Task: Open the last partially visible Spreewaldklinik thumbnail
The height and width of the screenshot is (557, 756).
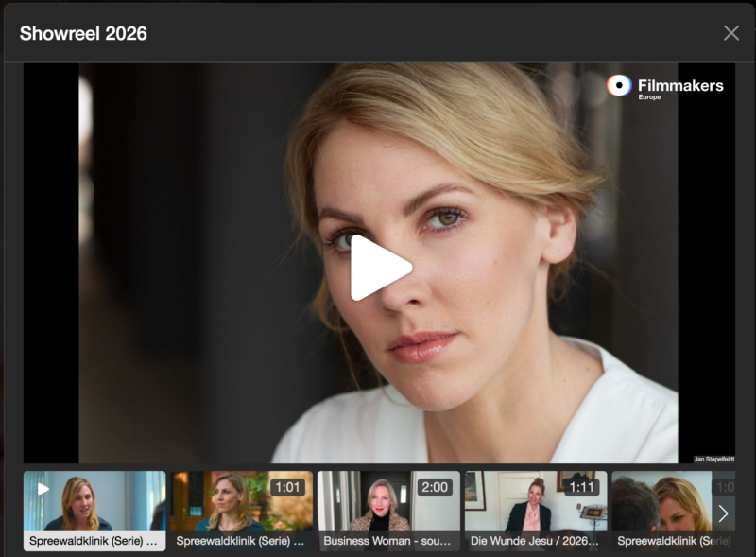Action: click(x=673, y=511)
